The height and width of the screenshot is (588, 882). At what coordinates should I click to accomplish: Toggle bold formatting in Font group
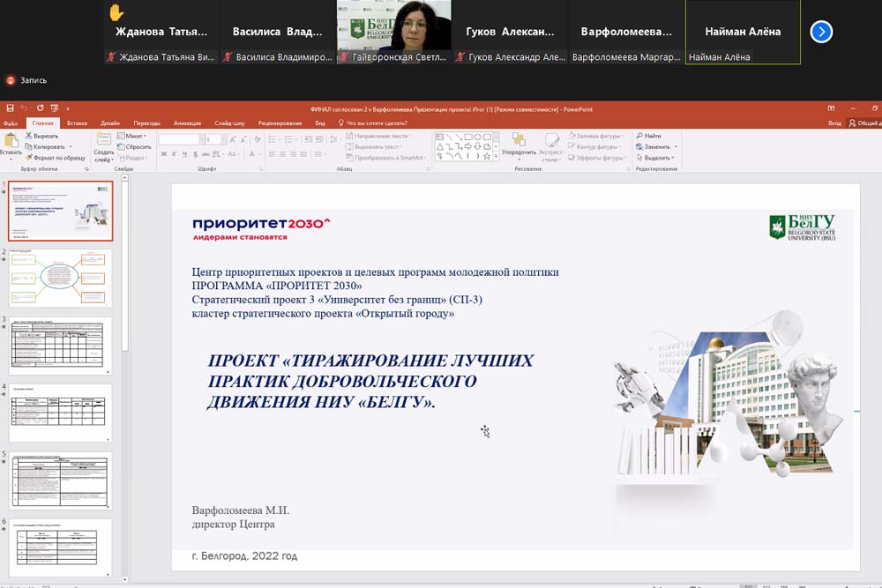pos(164,154)
